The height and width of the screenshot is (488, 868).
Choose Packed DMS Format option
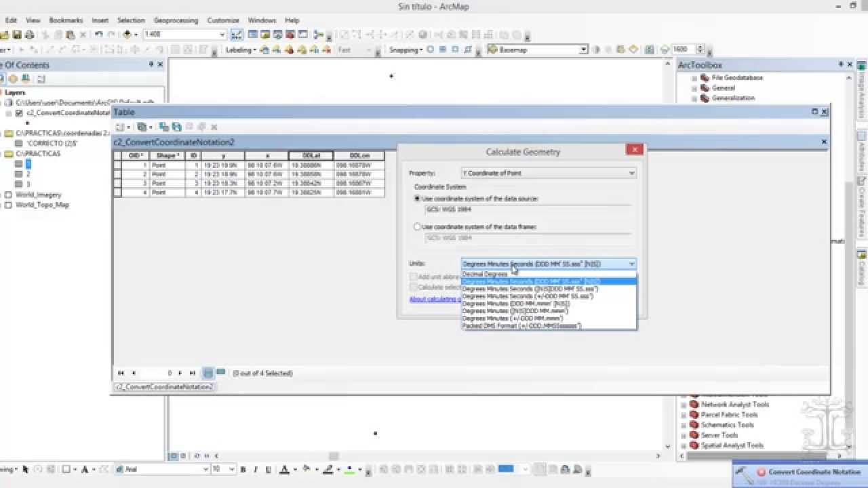tap(549, 326)
